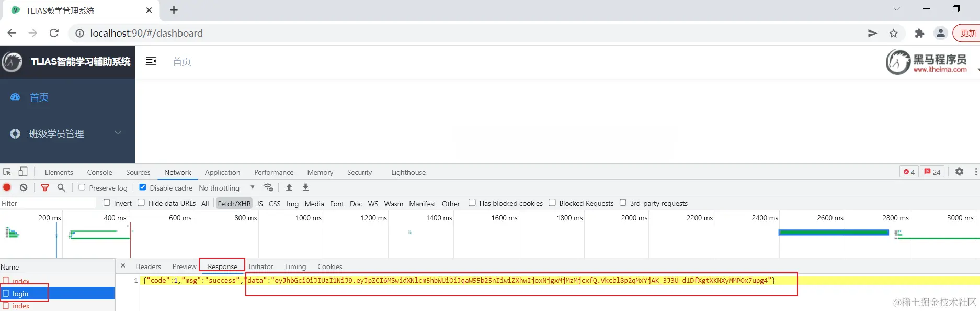The width and height of the screenshot is (980, 311).
Task: Filter requests by All types
Action: point(205,204)
